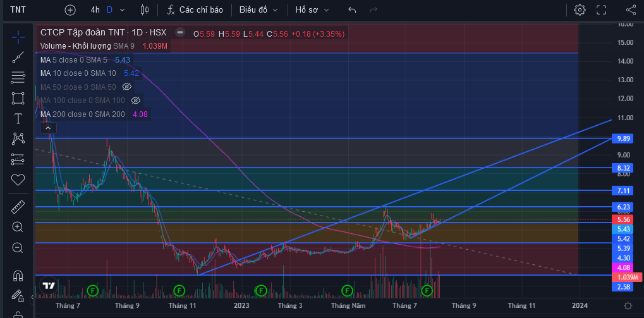Image resolution: width=644 pixels, height=318 pixels.
Task: Open the F marker right of 2023
Action: click(260, 291)
